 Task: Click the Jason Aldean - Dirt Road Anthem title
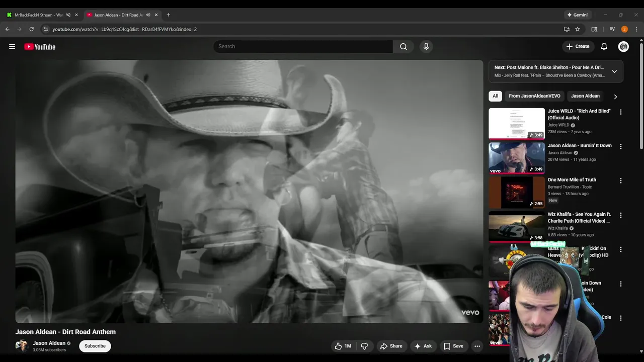coord(65,332)
